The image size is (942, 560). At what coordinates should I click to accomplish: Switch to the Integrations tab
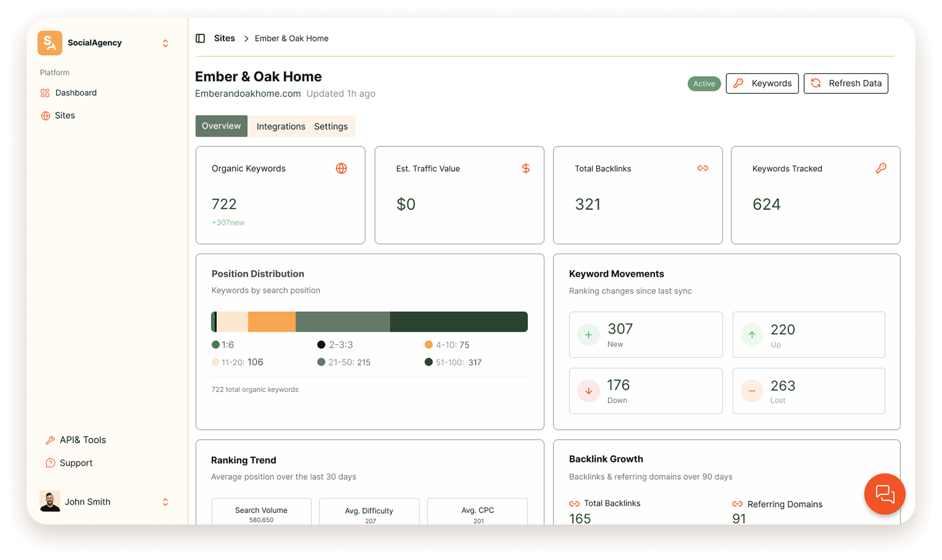[x=280, y=126]
